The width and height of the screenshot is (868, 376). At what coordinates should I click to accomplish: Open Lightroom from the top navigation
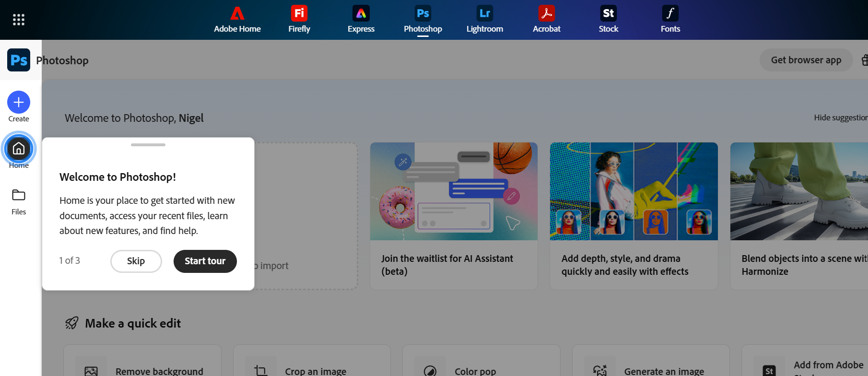tap(484, 20)
